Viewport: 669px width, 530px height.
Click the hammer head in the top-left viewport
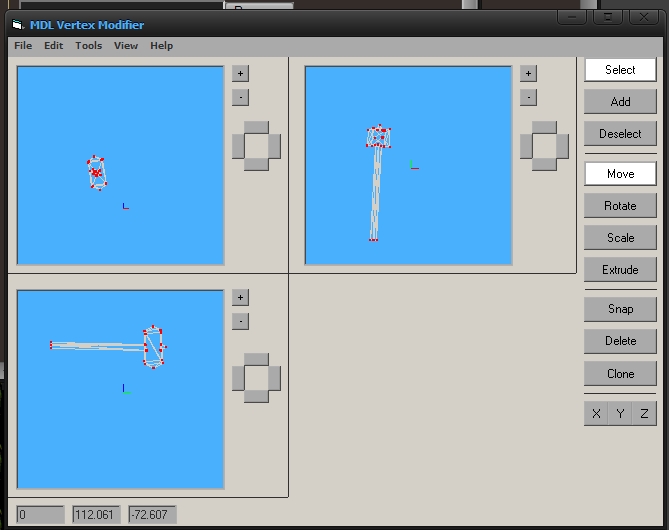point(97,173)
